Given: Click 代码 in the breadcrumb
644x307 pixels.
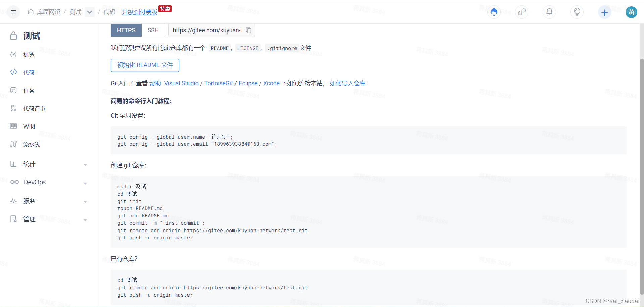Looking at the screenshot, I should [109, 12].
